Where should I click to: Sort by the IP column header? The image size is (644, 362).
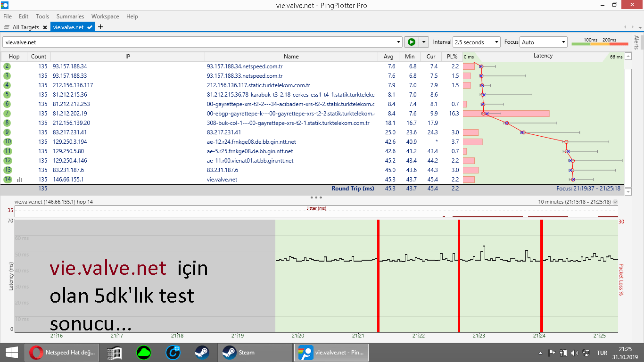[x=128, y=57]
